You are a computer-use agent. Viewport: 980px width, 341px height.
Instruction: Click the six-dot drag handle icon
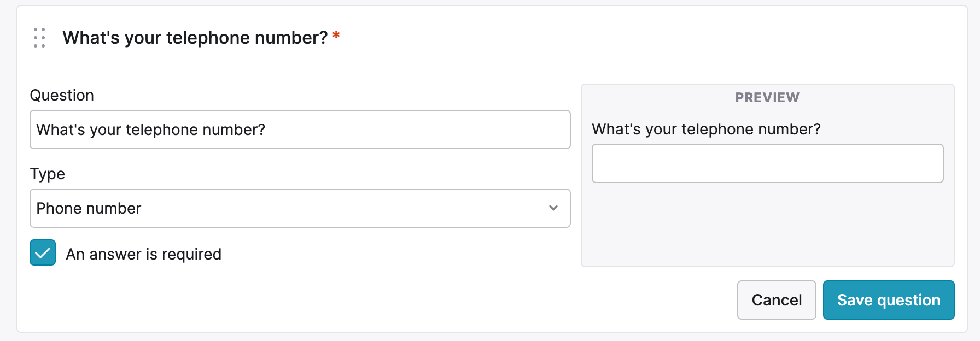39,38
